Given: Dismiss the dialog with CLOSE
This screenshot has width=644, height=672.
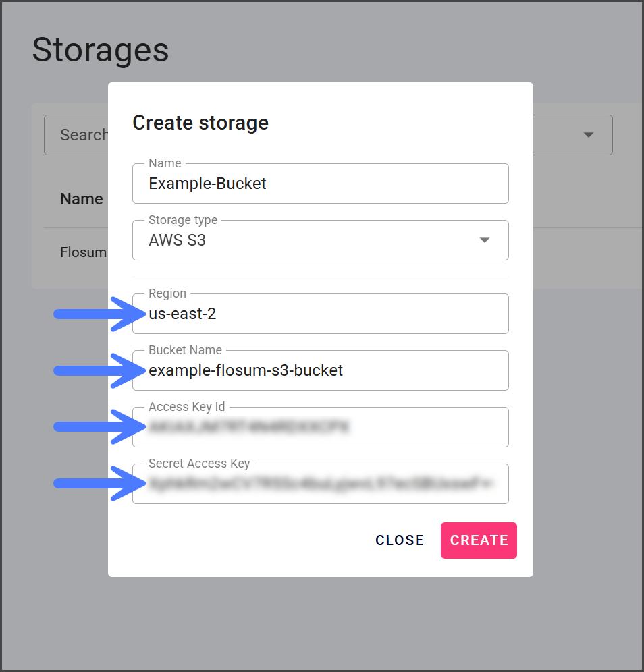Looking at the screenshot, I should point(400,540).
